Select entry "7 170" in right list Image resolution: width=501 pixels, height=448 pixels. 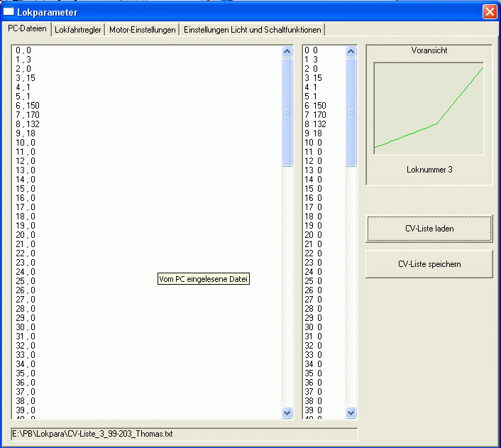pos(314,115)
